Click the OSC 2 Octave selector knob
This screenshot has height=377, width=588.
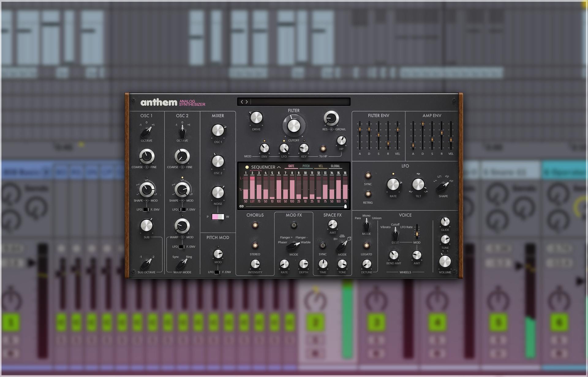tap(182, 132)
